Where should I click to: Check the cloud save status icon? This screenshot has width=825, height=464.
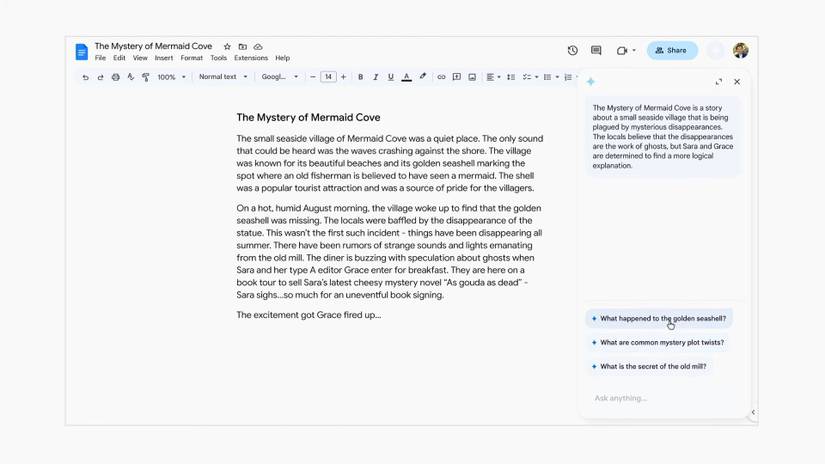pyautogui.click(x=258, y=47)
